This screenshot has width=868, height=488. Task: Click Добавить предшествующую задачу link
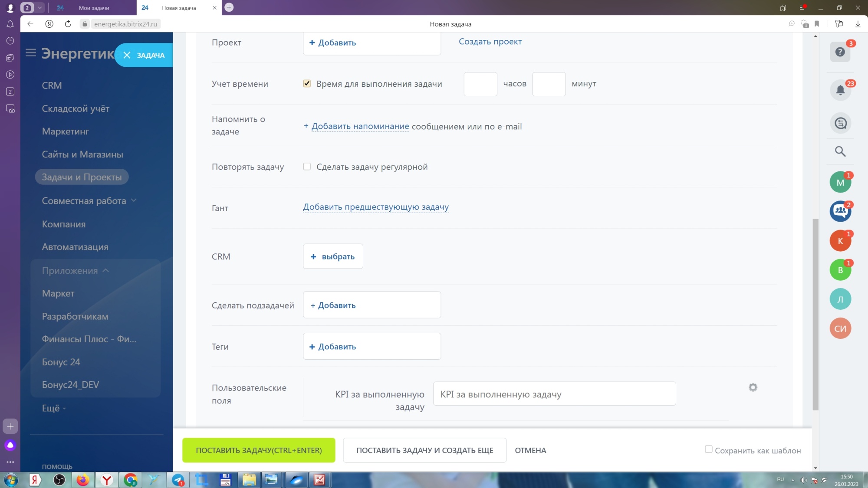[x=376, y=207]
